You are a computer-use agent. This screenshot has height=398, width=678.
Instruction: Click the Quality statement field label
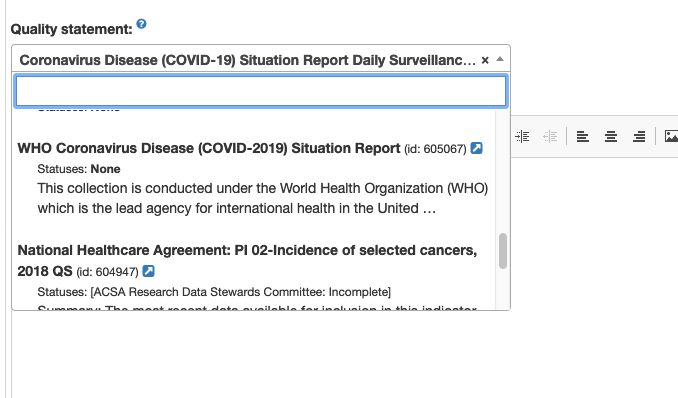[71, 29]
